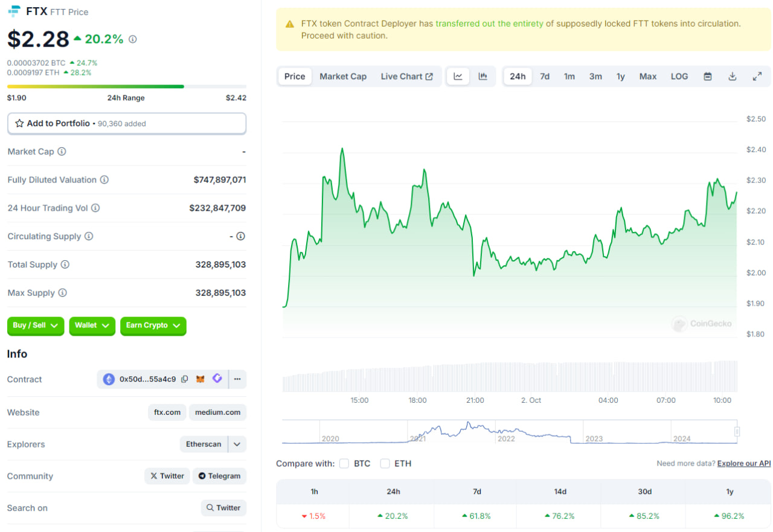Image resolution: width=773 pixels, height=532 pixels.
Task: Expand the explorers list chevron next to Etherscan
Action: [x=237, y=444]
